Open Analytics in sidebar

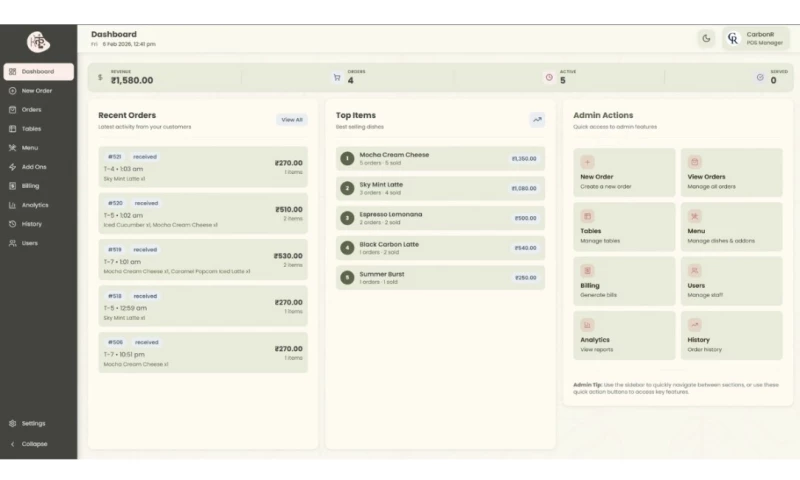point(39,205)
